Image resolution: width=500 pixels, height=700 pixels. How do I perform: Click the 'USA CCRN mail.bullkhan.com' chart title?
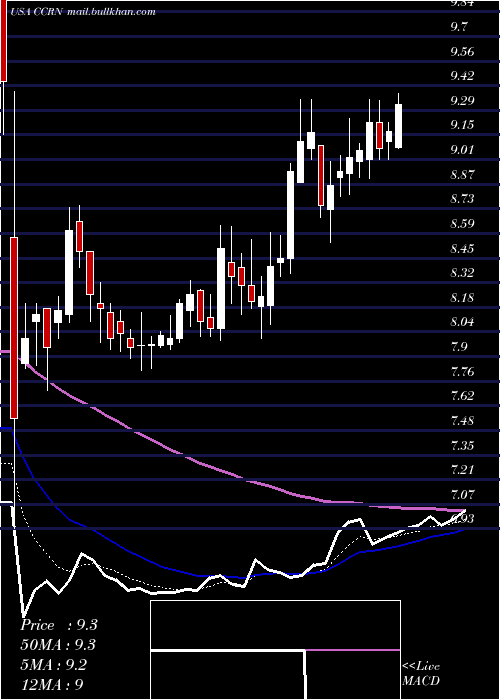pyautogui.click(x=81, y=12)
